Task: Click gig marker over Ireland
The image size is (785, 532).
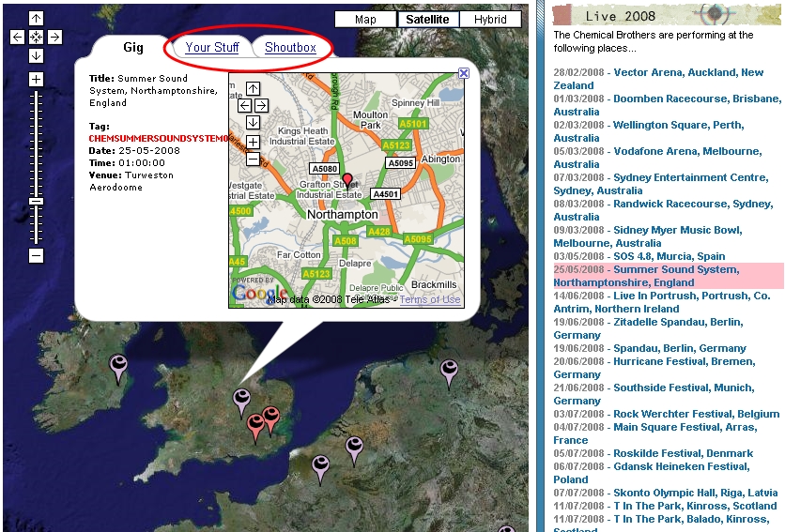Action: 118,369
